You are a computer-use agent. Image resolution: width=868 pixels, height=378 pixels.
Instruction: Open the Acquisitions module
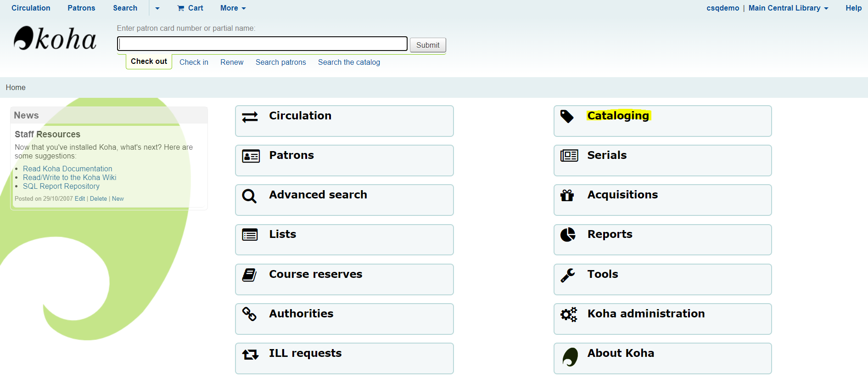663,200
